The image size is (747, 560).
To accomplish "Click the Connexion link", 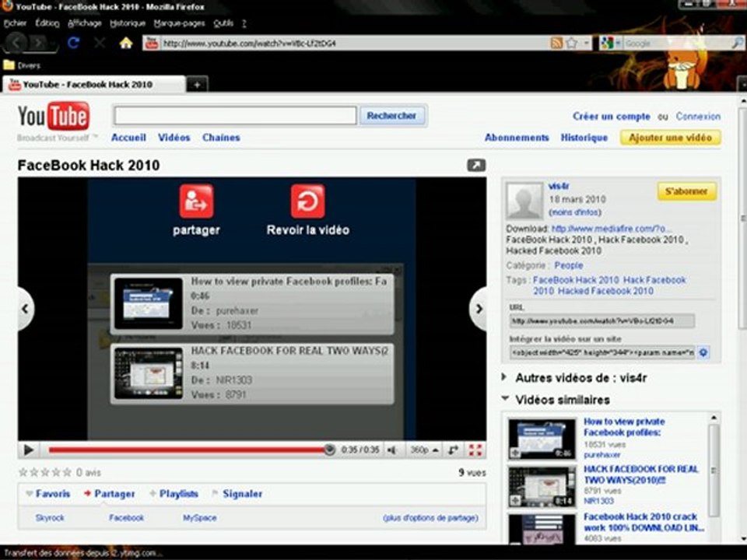I will (x=698, y=116).
